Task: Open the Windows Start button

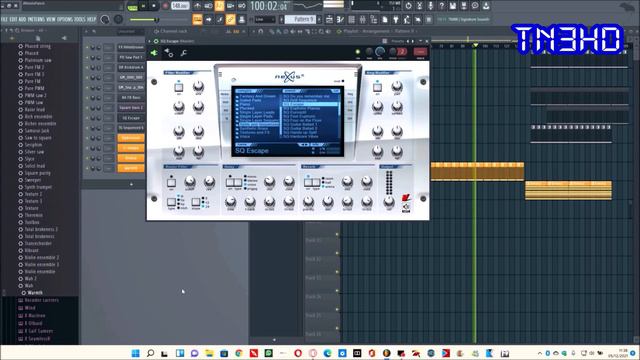Action: coord(136,353)
